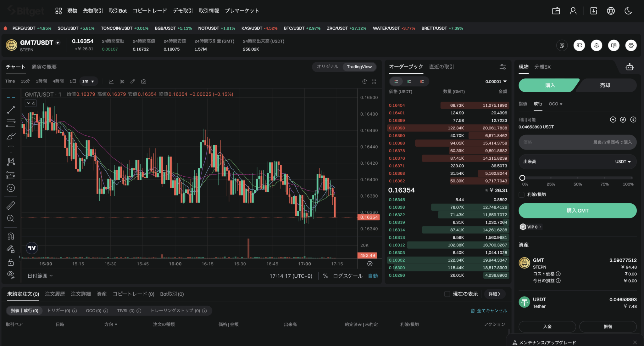Open the language globe icon
Viewport: 644px width, 346px height.
611,11
